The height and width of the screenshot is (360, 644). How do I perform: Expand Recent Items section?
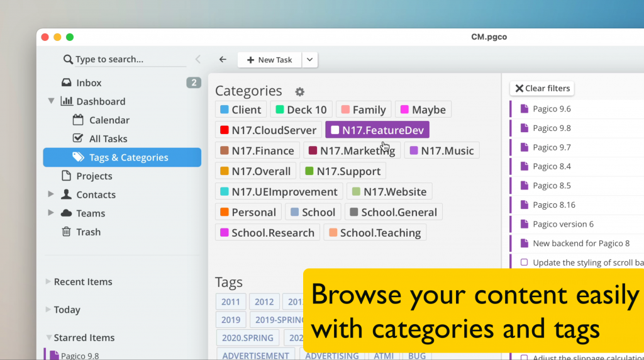48,281
